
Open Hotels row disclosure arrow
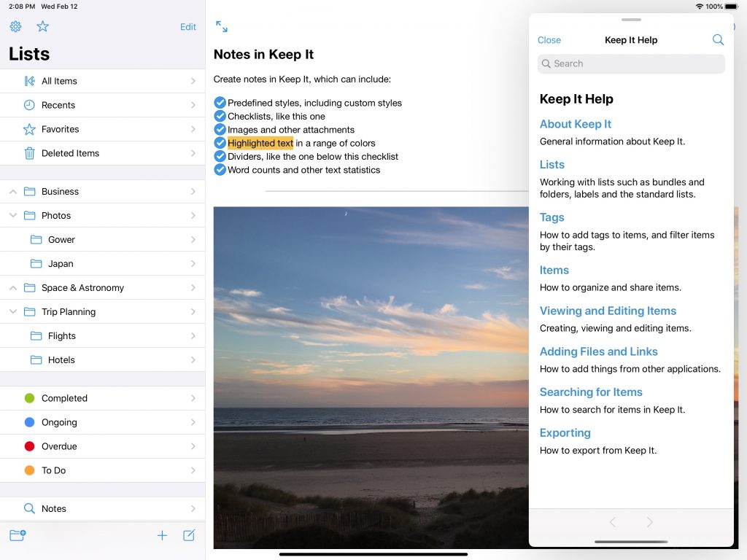point(193,360)
